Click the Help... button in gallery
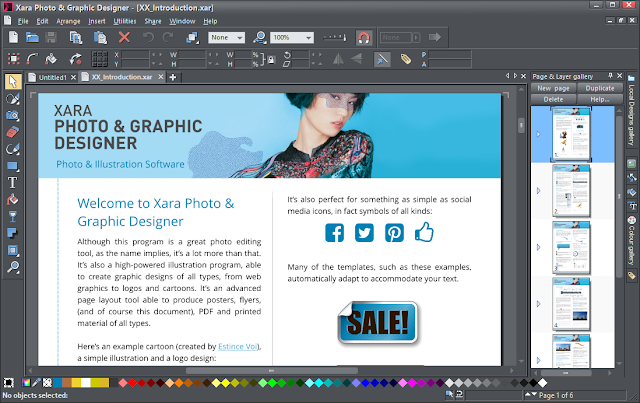The image size is (640, 403). coord(600,99)
